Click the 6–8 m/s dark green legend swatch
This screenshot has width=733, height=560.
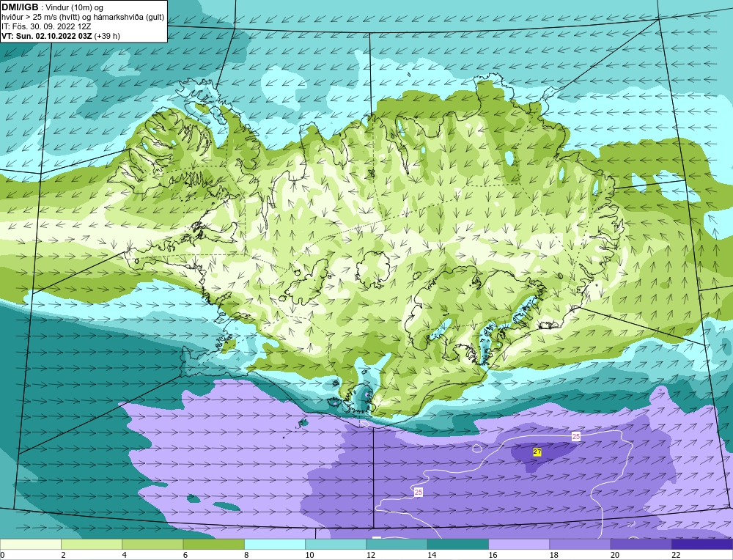click(x=213, y=545)
